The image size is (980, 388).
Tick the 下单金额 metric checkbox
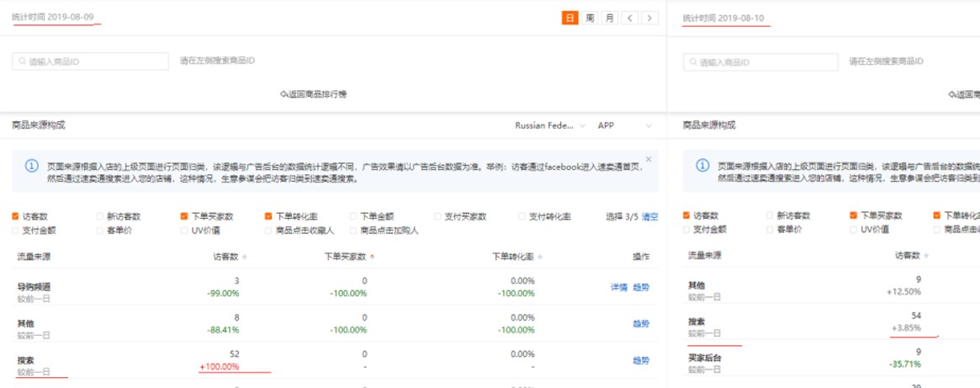(x=353, y=216)
